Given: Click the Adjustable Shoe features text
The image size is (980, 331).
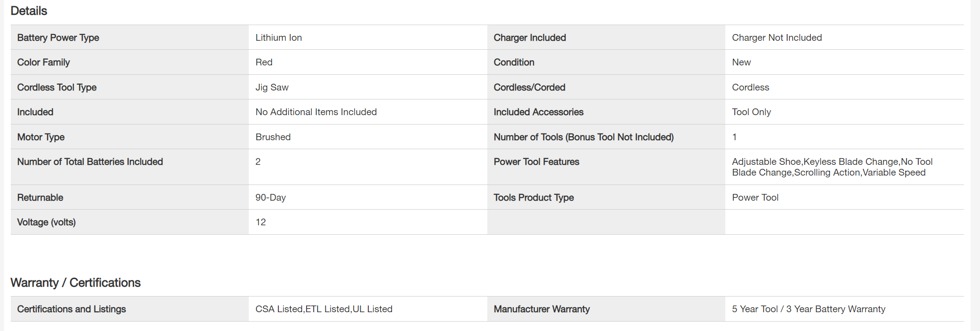Looking at the screenshot, I should point(832,167).
